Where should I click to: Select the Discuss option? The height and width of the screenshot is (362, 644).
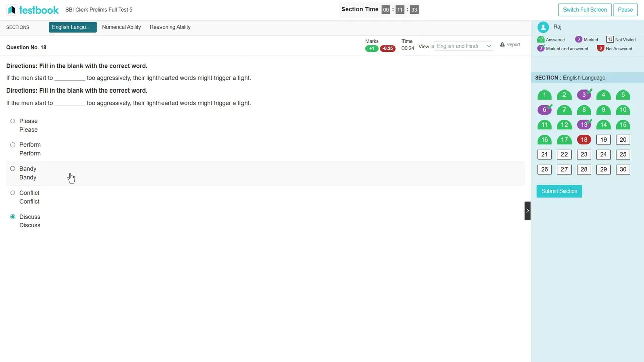point(13,217)
